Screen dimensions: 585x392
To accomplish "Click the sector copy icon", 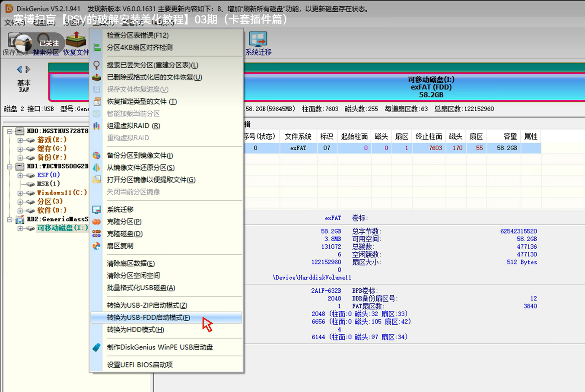I will (x=97, y=246).
